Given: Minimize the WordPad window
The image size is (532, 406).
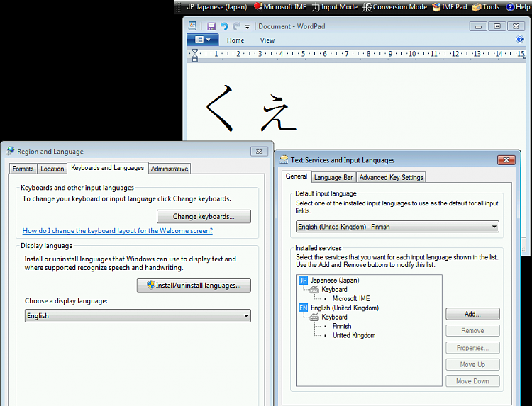Looking at the screenshot, I should point(478,26).
